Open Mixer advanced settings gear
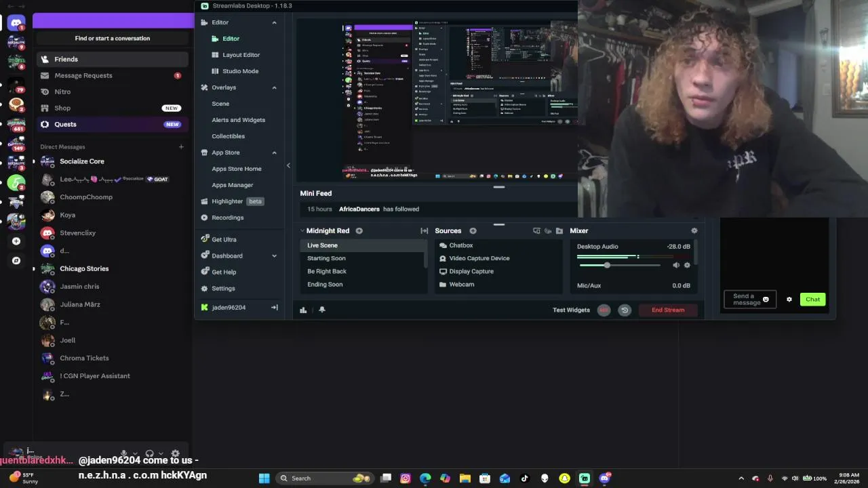This screenshot has width=868, height=488. (694, 230)
